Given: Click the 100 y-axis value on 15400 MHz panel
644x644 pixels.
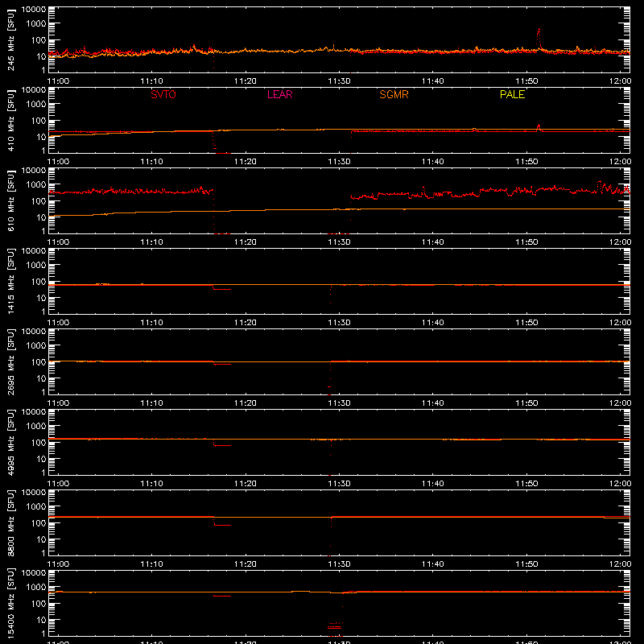Looking at the screenshot, I should (38, 604).
